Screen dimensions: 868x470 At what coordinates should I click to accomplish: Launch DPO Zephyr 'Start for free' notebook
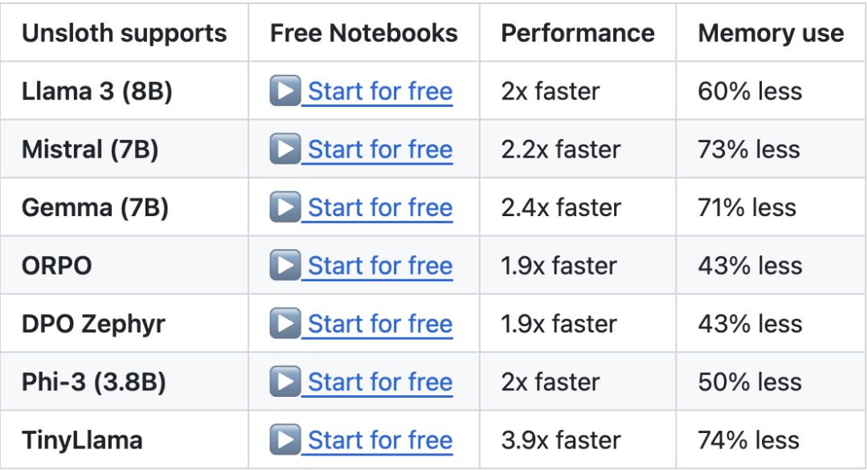(380, 324)
